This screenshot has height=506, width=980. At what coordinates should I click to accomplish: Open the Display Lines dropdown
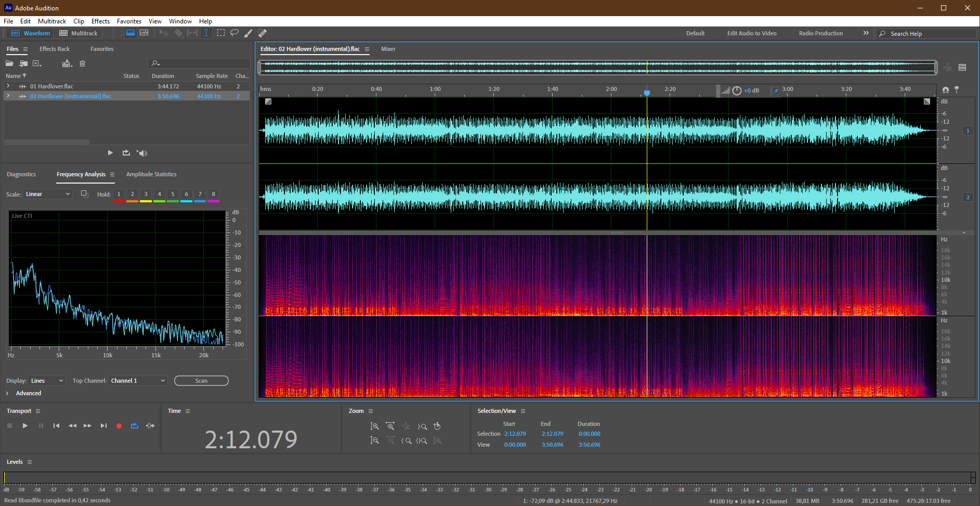47,381
